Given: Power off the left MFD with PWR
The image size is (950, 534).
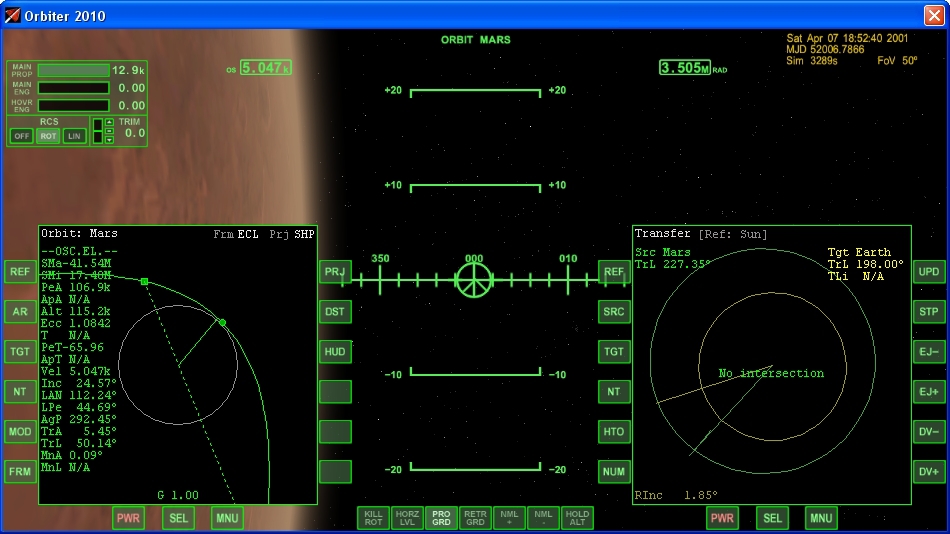Looking at the screenshot, I should click(128, 518).
